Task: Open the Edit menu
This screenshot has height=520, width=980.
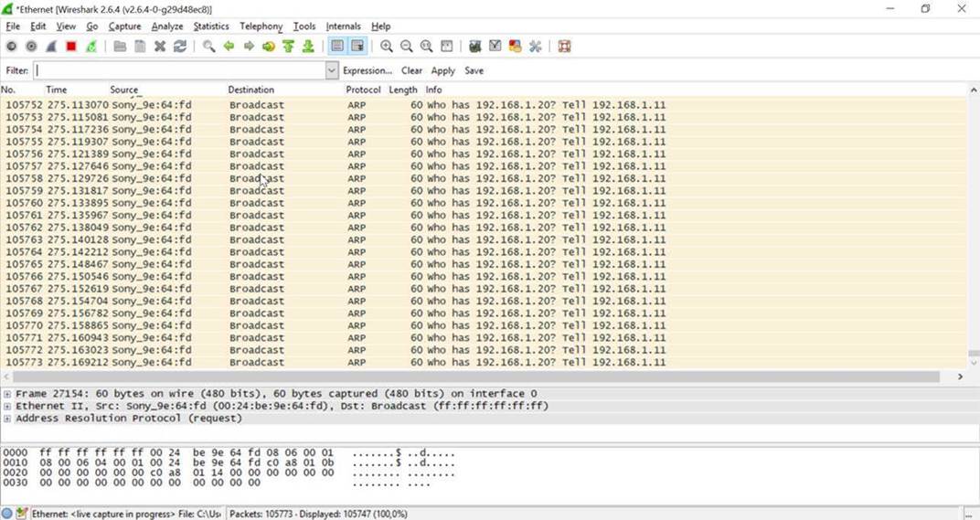Action: (x=38, y=27)
